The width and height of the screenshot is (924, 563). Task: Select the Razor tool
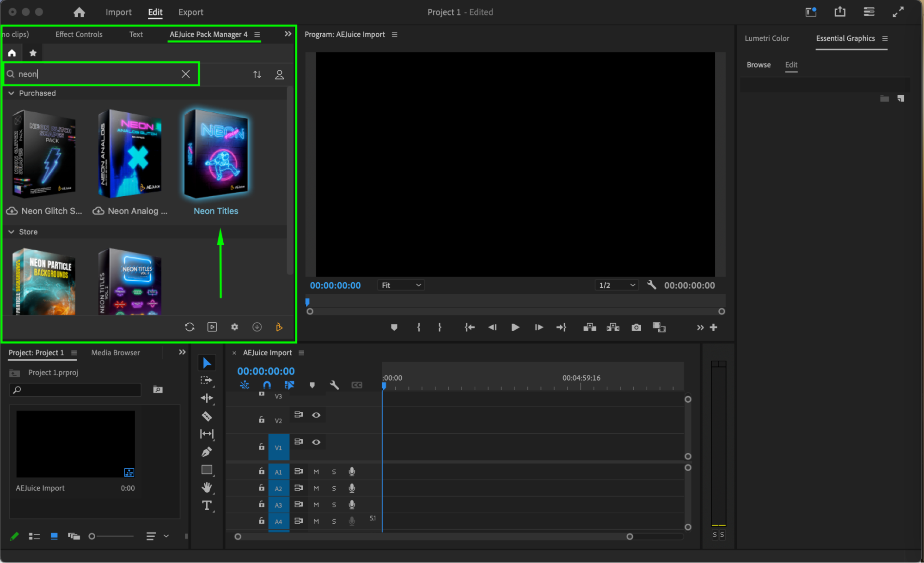pyautogui.click(x=207, y=416)
